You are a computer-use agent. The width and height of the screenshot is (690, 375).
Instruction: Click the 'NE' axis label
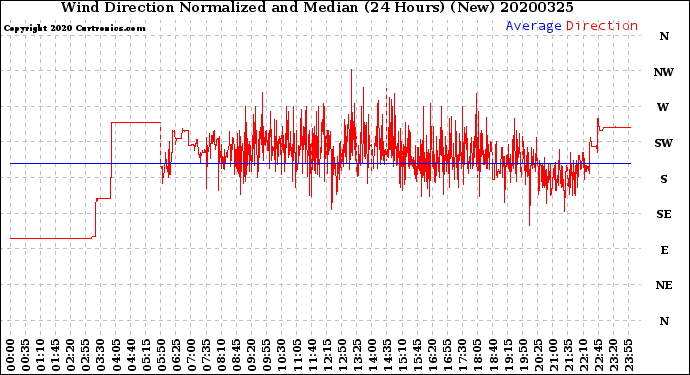[664, 286]
